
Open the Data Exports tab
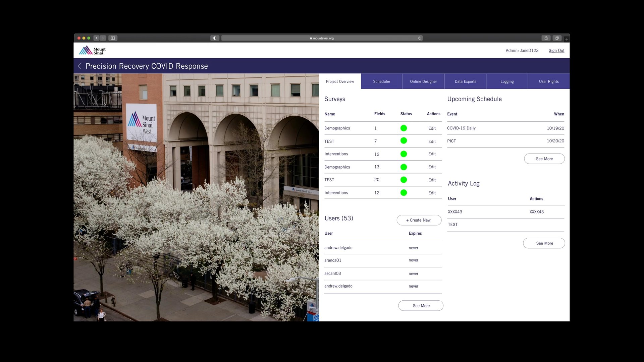(465, 81)
